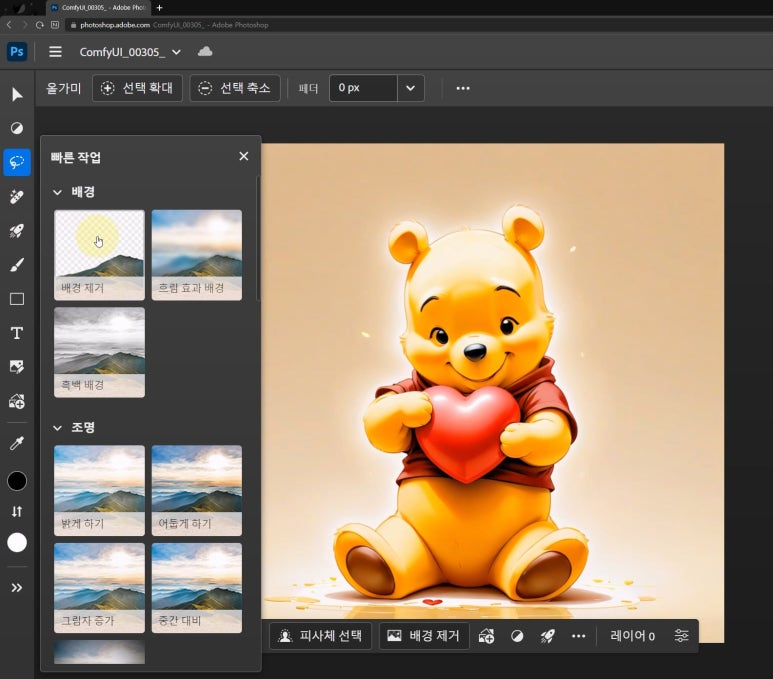Click the 빠른 작업 panel title

[x=76, y=157]
